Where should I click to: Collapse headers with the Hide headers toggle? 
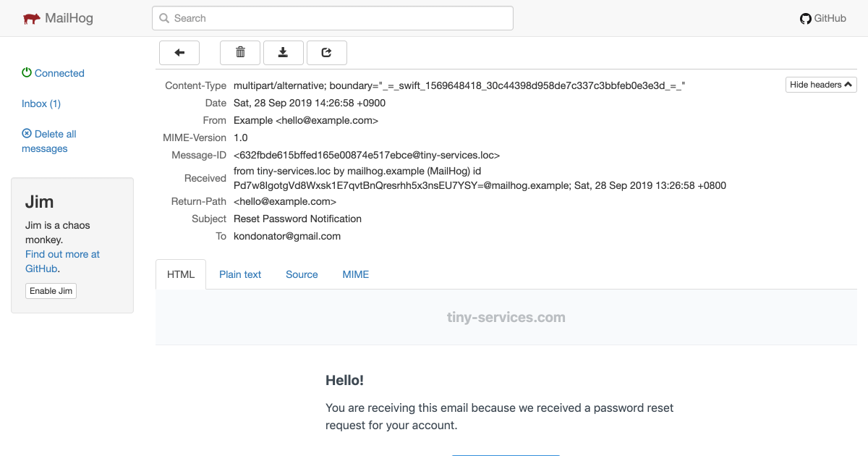pyautogui.click(x=820, y=84)
